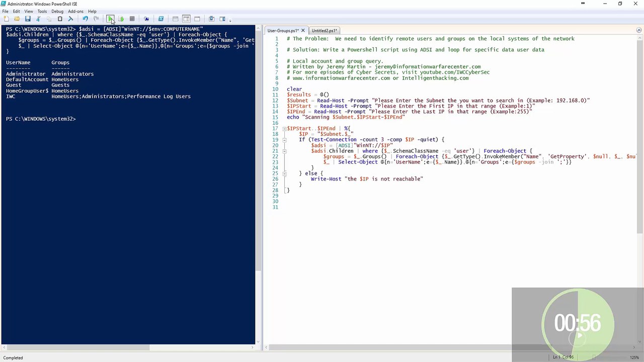Image resolution: width=644 pixels, height=362 pixels.
Task: Switch to the Untitled2.ps1 tab
Action: click(x=324, y=31)
